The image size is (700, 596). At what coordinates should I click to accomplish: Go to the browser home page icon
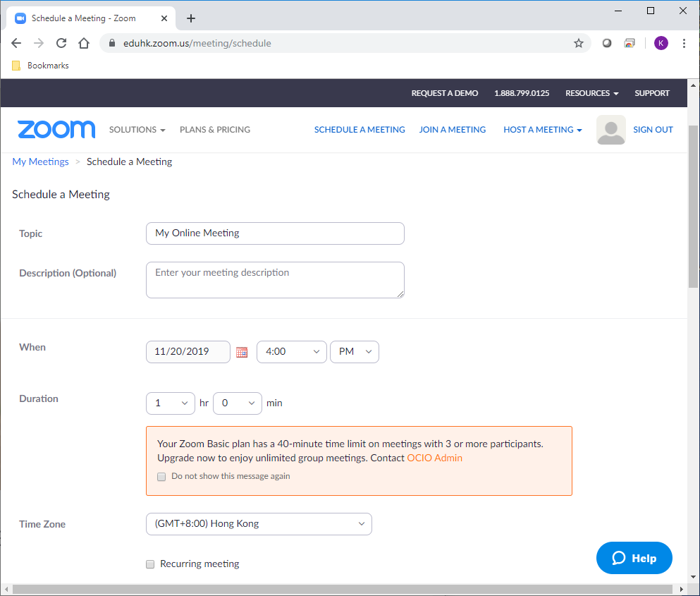84,43
